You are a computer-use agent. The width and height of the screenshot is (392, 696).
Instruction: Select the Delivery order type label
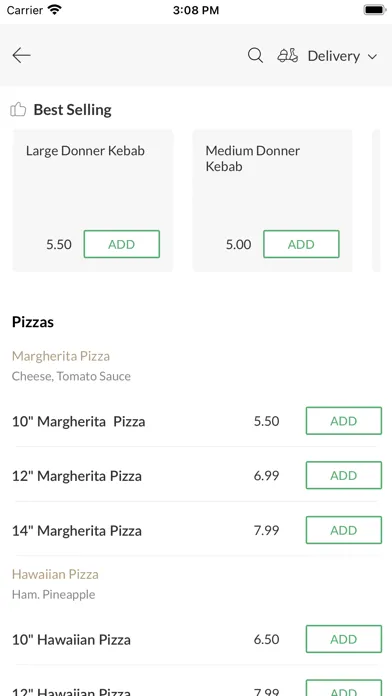pos(334,56)
